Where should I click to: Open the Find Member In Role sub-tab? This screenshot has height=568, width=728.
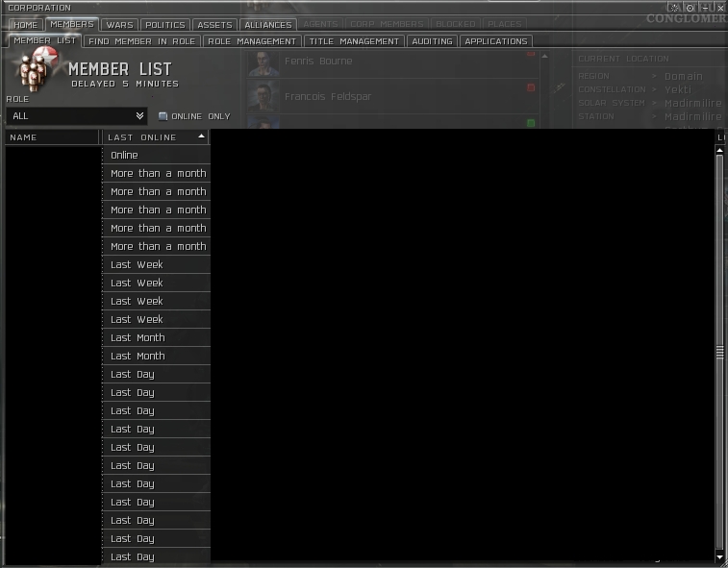[x=142, y=41]
